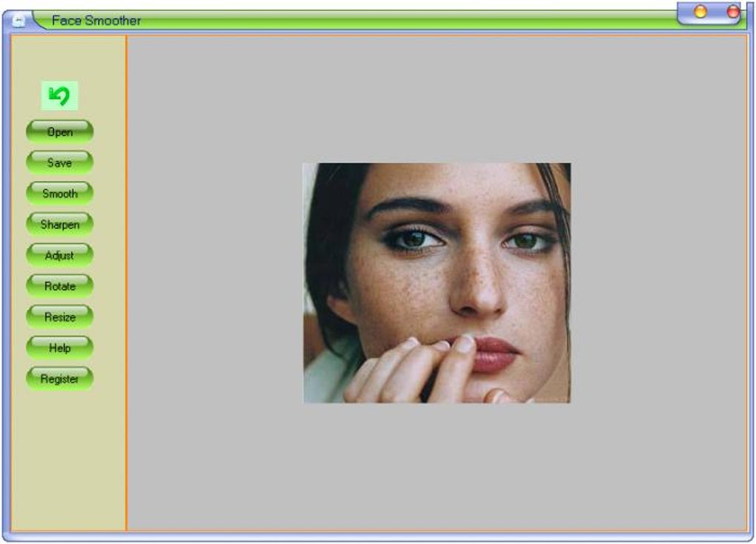756x544 pixels.
Task: Save the photo using the Save button
Action: 59,162
